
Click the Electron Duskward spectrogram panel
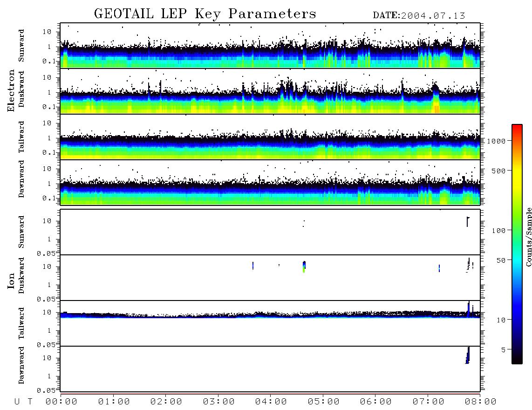pyautogui.click(x=270, y=91)
